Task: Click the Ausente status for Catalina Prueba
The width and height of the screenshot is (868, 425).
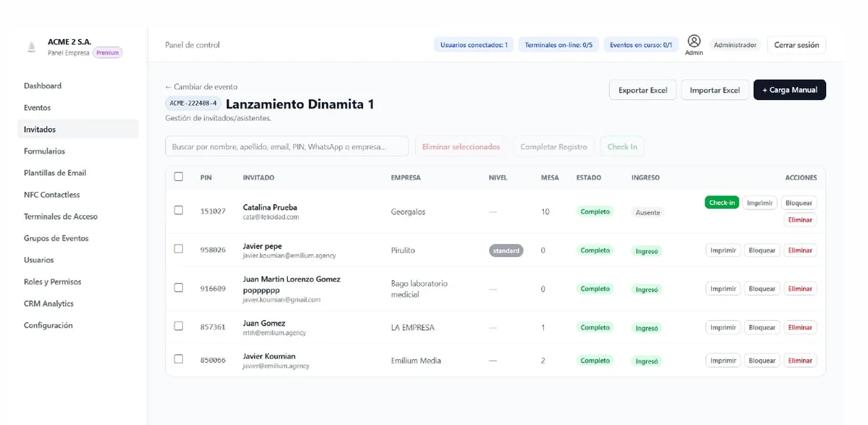Action: tap(647, 212)
